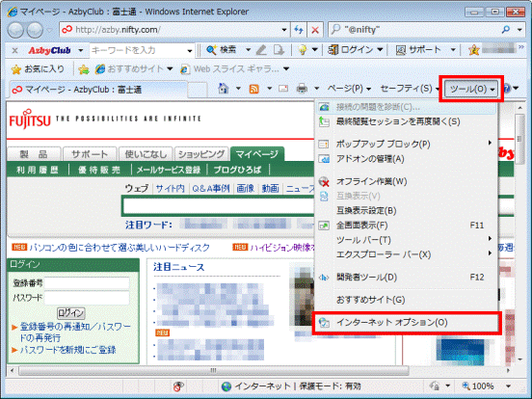Screen dimensions: 532x399
Task: Click the Forward navigation arrow
Action: pos(35,30)
